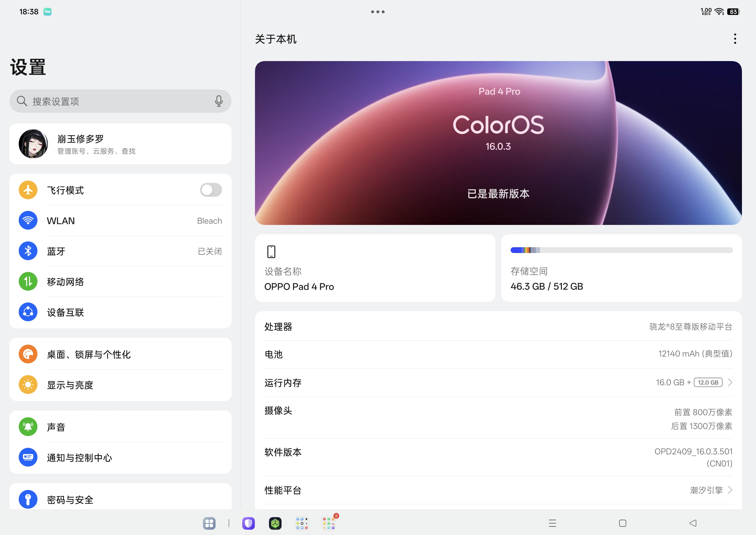
Task: Tap the Bluetooth icon
Action: pos(28,251)
